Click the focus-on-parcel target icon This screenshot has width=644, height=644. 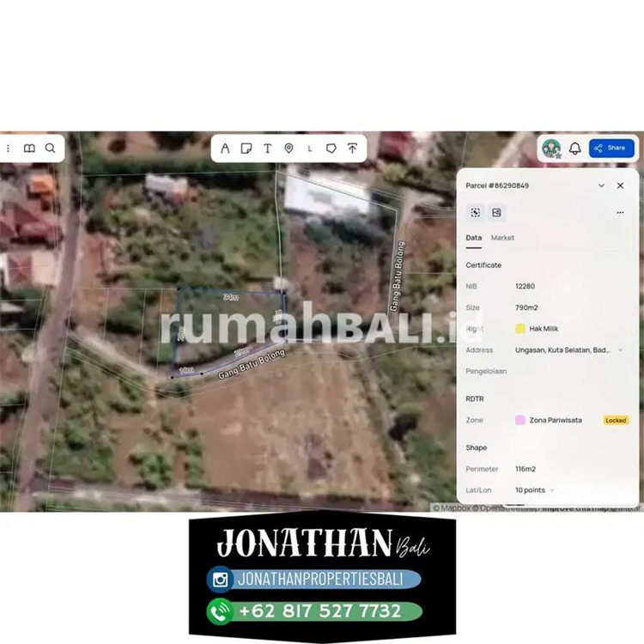click(476, 212)
